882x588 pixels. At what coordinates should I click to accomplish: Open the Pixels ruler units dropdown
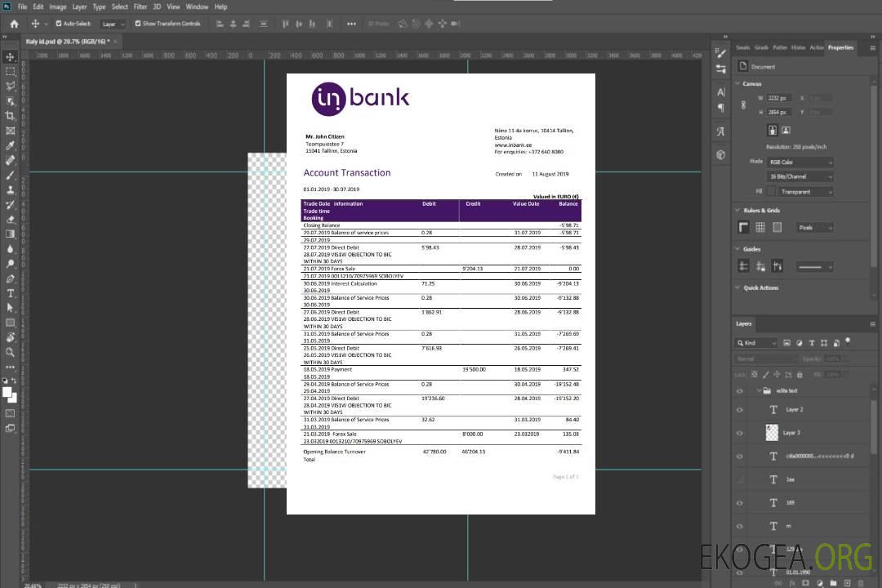tap(815, 227)
